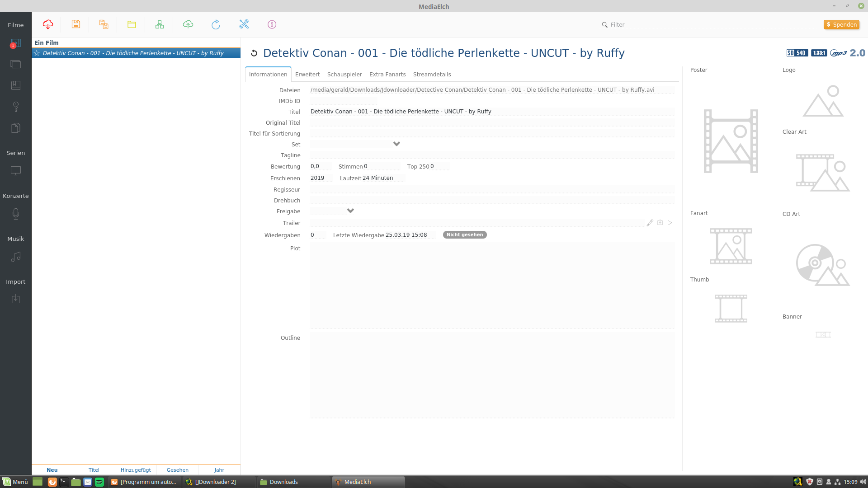Viewport: 868px width, 488px height.
Task: Switch to Downloads taskbar window
Action: [x=293, y=482]
